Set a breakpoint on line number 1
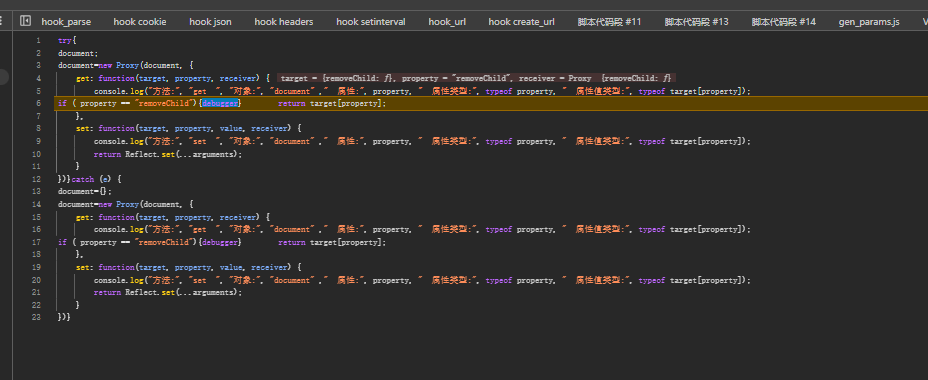 38,40
